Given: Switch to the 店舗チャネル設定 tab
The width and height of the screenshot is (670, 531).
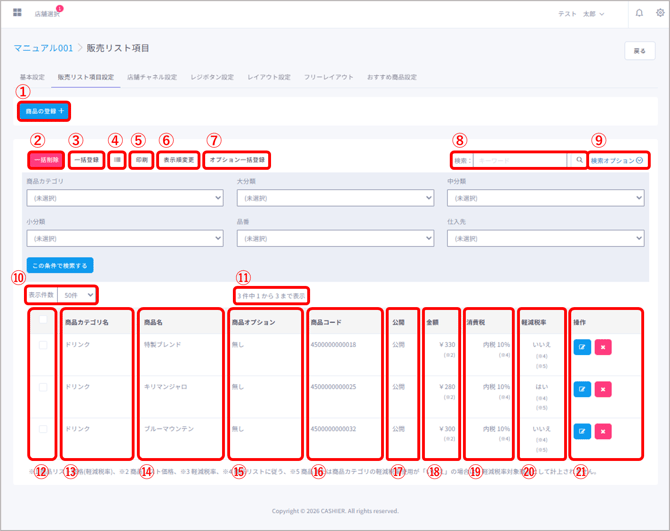Looking at the screenshot, I should pyautogui.click(x=152, y=77).
